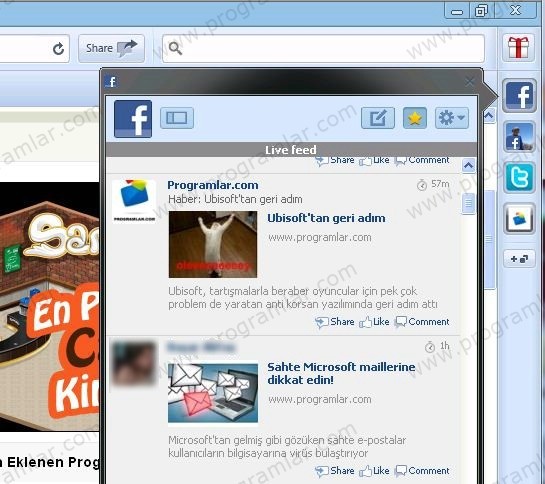Screen dimensions: 545x484
Task: Click the 57m timestamp
Action: point(433,184)
